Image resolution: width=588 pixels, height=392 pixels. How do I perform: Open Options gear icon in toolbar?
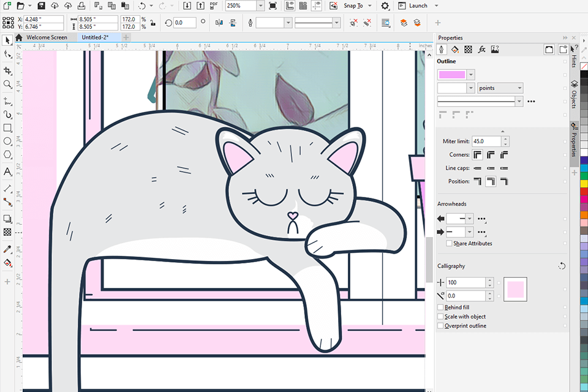(x=385, y=6)
